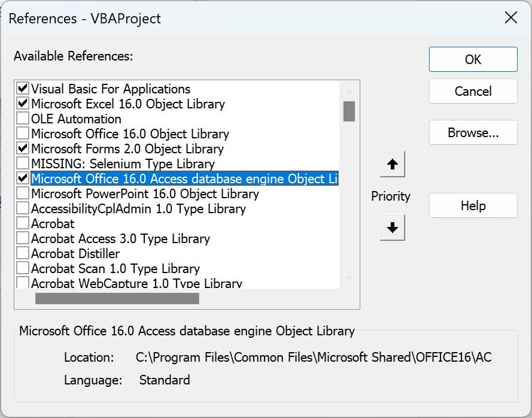
Task: Select highlighted Access database engine Object entry
Action: click(184, 178)
